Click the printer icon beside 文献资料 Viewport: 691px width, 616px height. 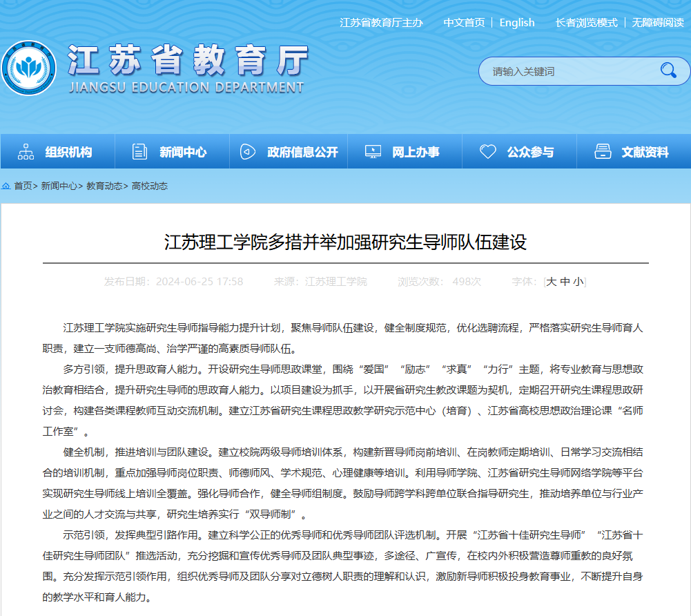[x=603, y=152]
